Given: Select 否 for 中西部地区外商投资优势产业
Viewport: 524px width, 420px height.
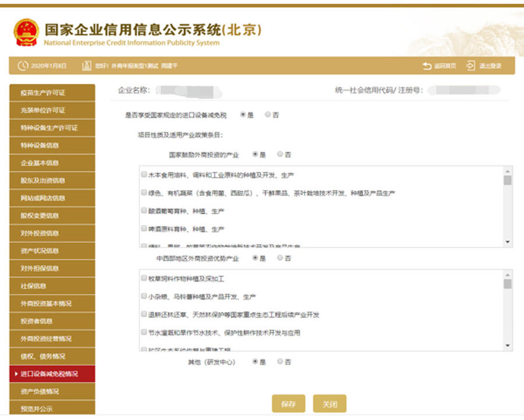Looking at the screenshot, I should [280, 258].
